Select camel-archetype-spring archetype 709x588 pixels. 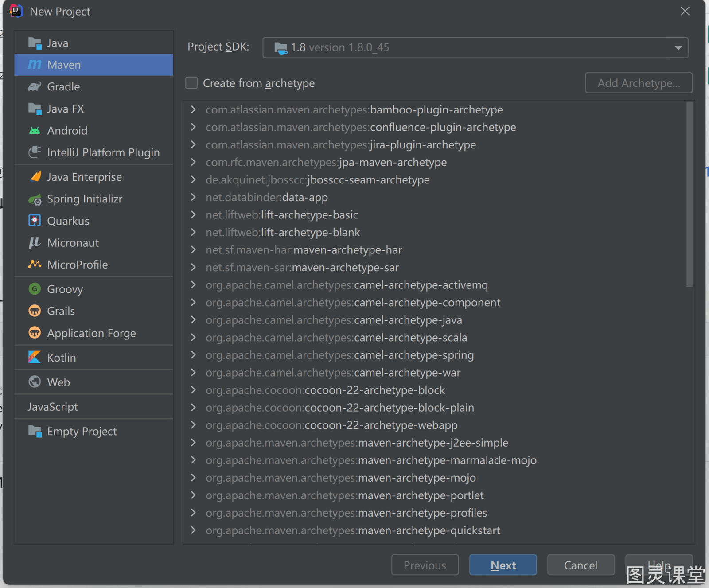[340, 355]
